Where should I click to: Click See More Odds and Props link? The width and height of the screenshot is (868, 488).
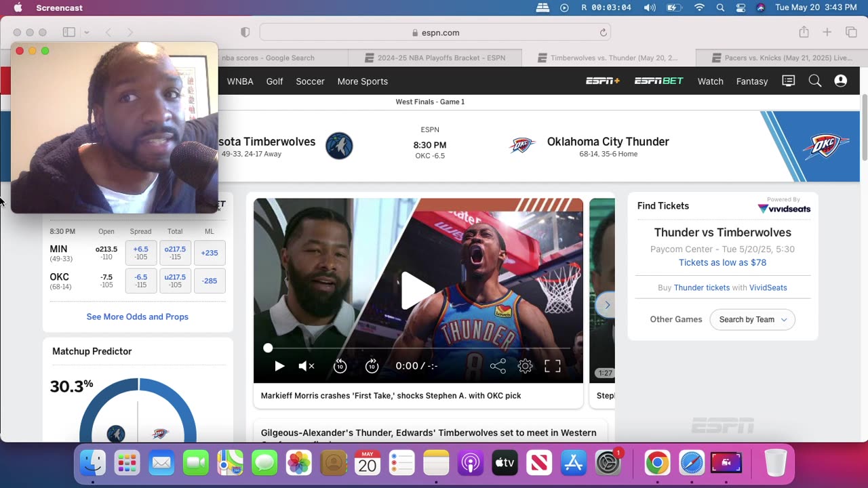pos(138,317)
